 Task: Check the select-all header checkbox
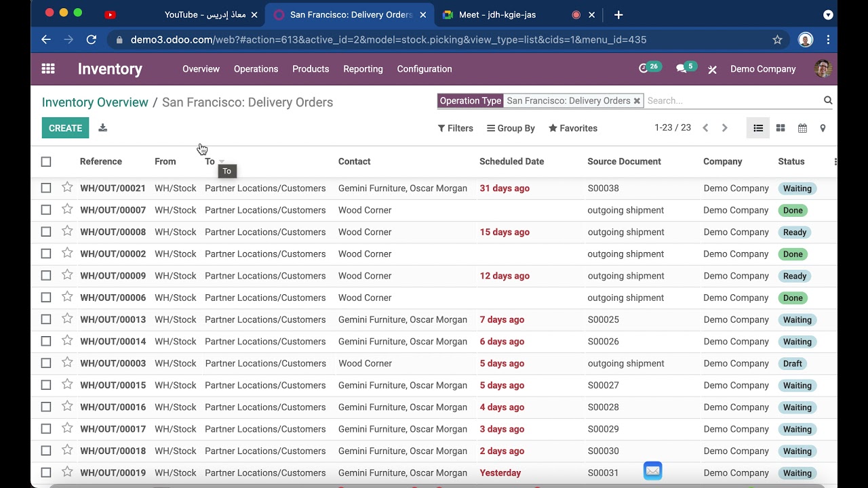tap(46, 161)
